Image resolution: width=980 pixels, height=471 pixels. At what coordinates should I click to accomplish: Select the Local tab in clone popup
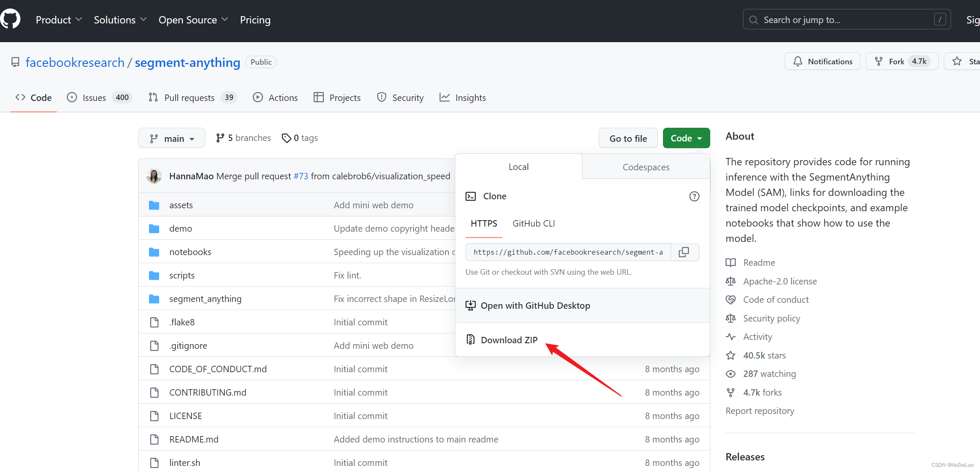518,167
